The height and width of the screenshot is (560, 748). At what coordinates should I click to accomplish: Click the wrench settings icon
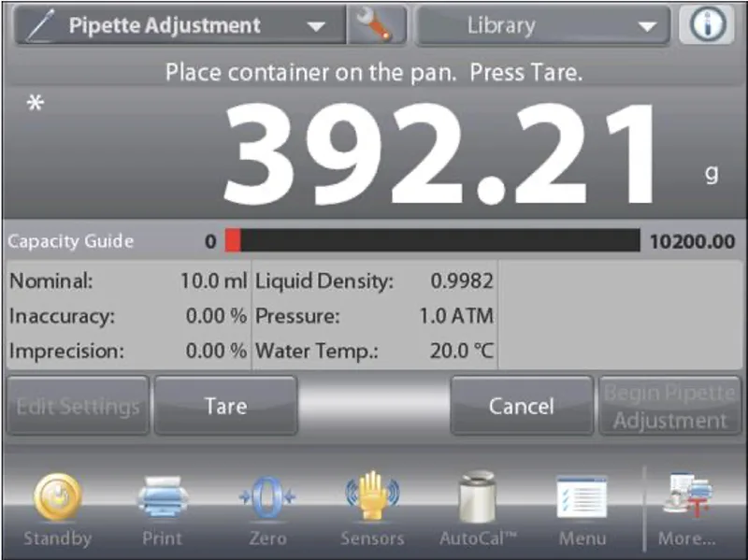pos(376,25)
